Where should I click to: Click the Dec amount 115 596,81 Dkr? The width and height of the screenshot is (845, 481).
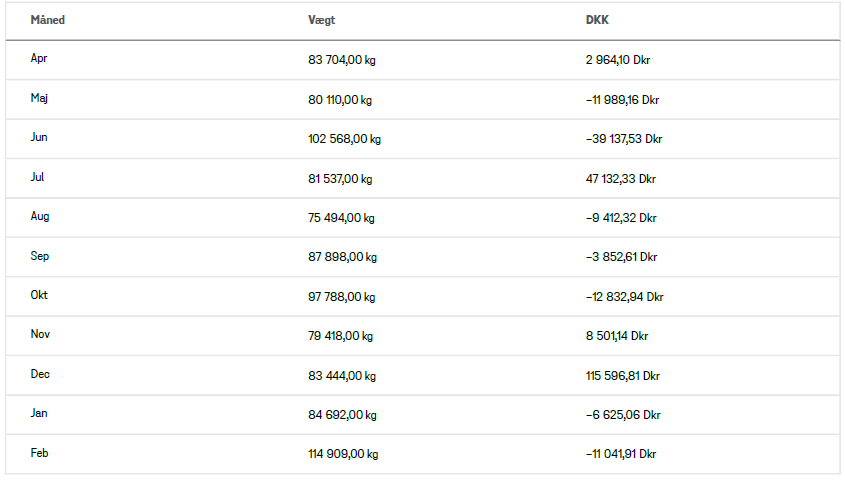[622, 376]
